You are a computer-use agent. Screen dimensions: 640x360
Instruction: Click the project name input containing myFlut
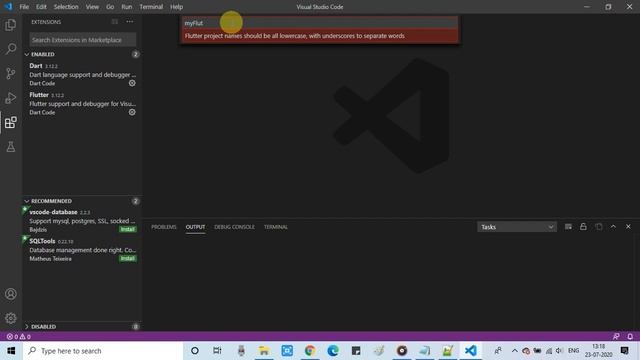[x=320, y=23]
